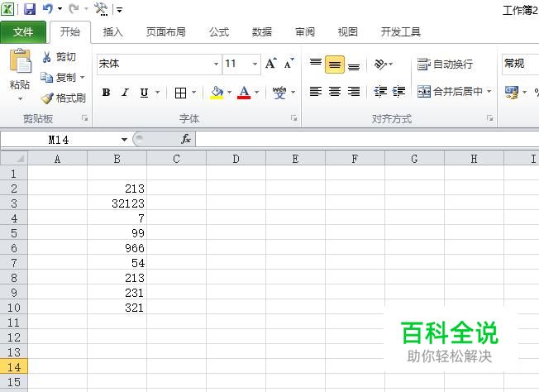539x392 pixels.
Task: Decrease font size with small A icon
Action: (289, 64)
